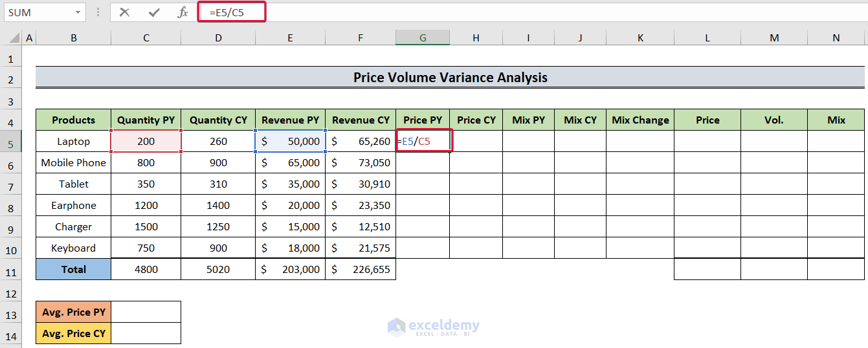Click the Avg. Price PY label cell

click(74, 312)
